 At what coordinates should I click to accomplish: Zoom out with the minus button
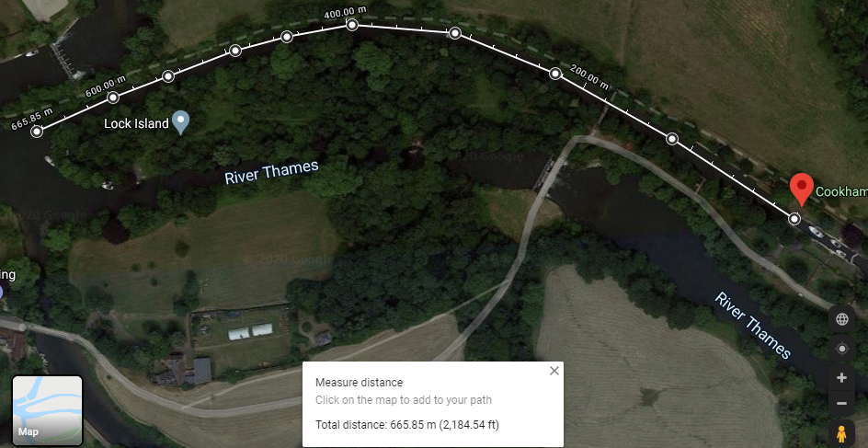(842, 403)
